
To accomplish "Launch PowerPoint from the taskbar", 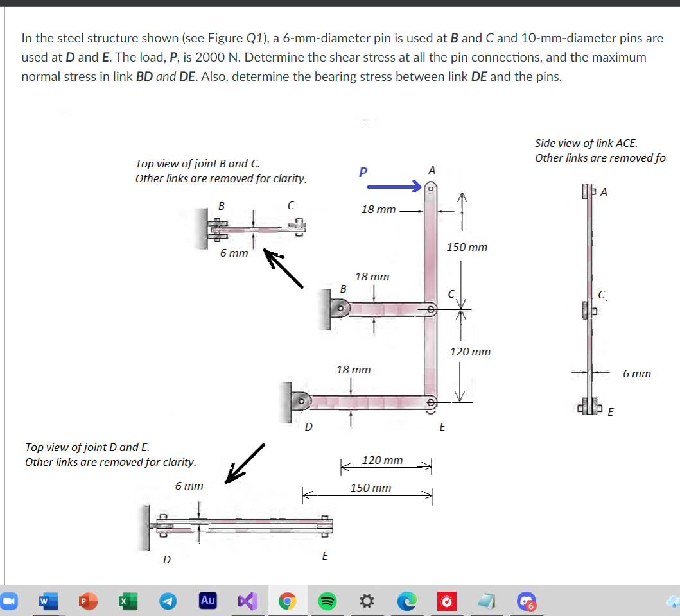I will point(88,601).
